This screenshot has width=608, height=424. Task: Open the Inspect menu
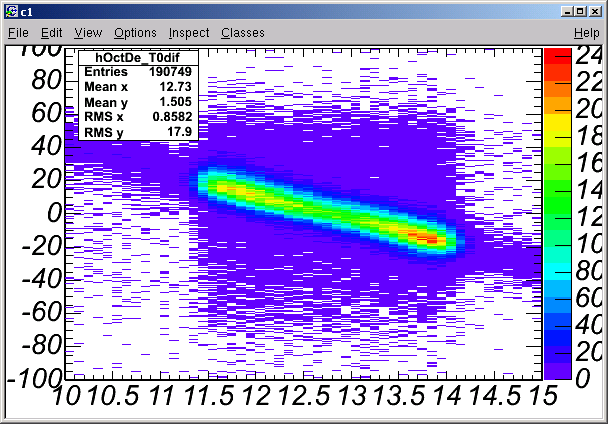[189, 33]
